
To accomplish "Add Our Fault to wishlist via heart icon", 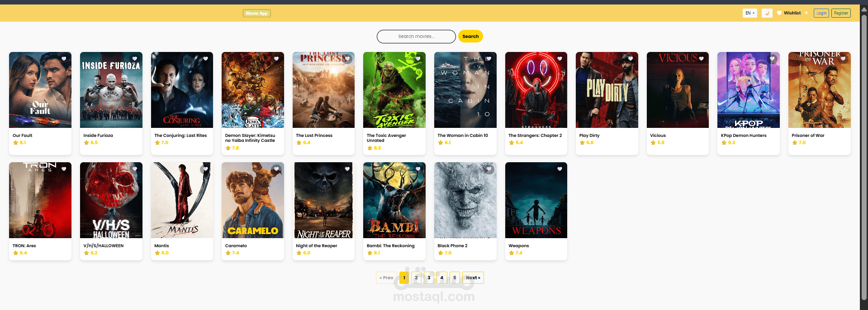I will click(x=64, y=58).
